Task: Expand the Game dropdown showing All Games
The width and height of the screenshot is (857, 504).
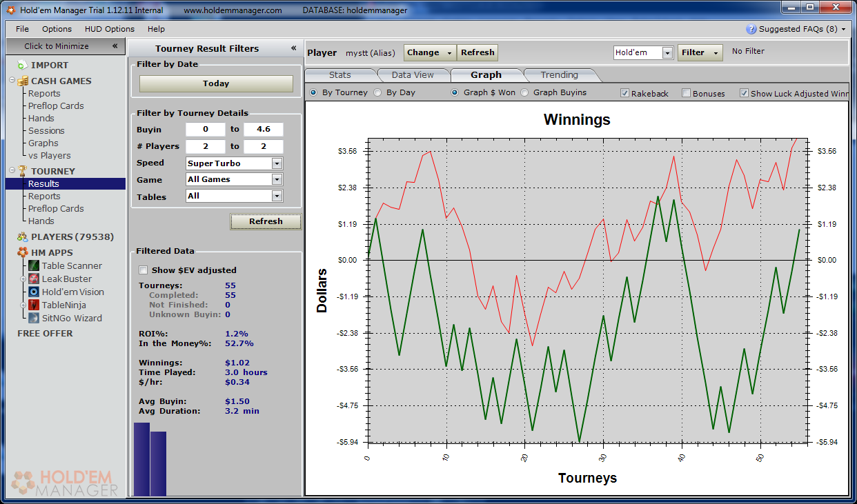Action: 277,179
